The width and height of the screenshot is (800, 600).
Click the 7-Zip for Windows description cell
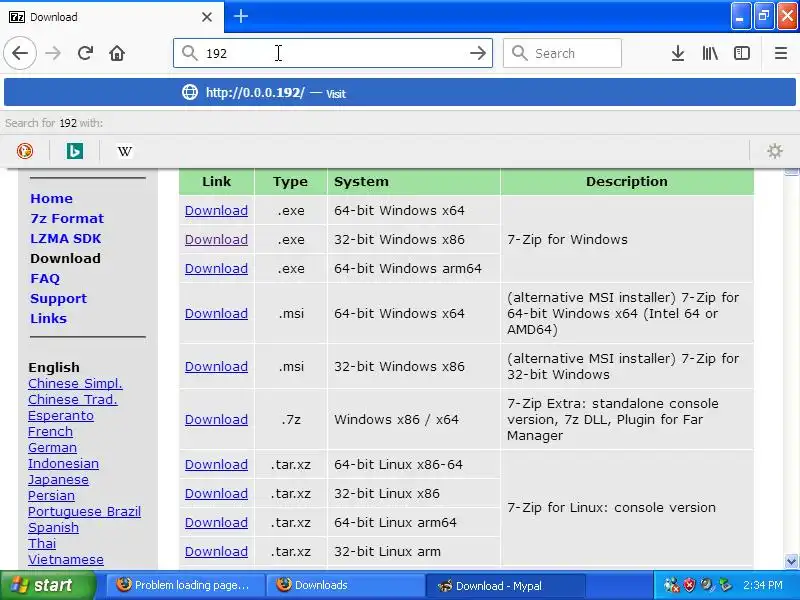627,239
